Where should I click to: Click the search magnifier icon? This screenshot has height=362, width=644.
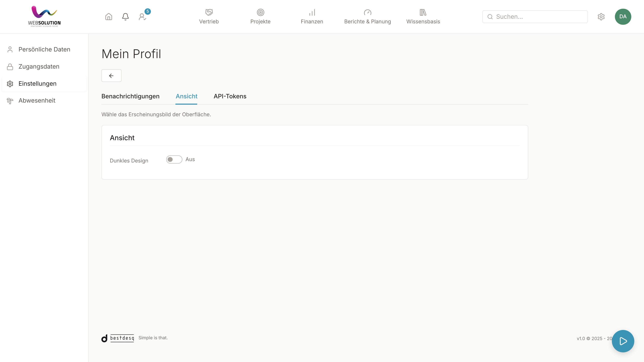click(490, 16)
